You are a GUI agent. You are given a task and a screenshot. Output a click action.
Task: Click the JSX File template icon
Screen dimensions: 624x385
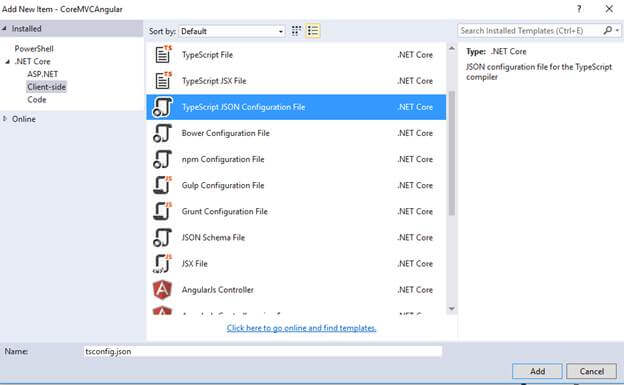(163, 264)
